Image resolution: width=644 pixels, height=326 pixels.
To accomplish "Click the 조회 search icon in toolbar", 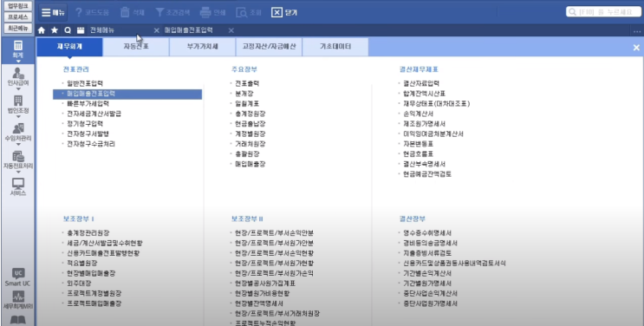I will click(242, 13).
